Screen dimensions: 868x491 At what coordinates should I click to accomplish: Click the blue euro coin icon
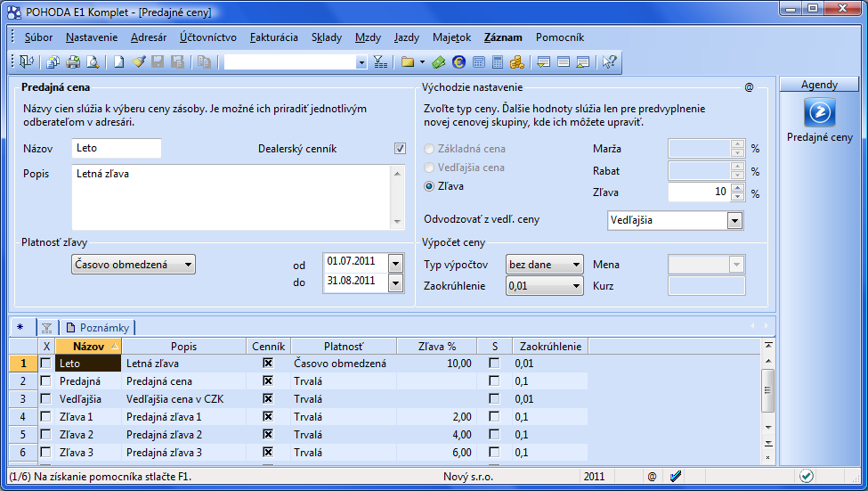click(458, 62)
